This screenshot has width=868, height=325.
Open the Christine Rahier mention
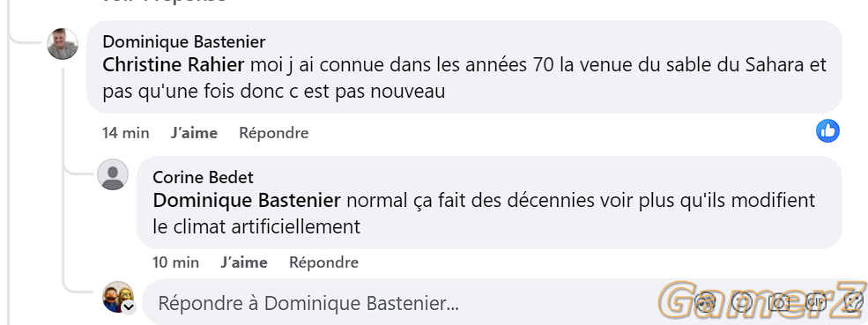pyautogui.click(x=174, y=65)
